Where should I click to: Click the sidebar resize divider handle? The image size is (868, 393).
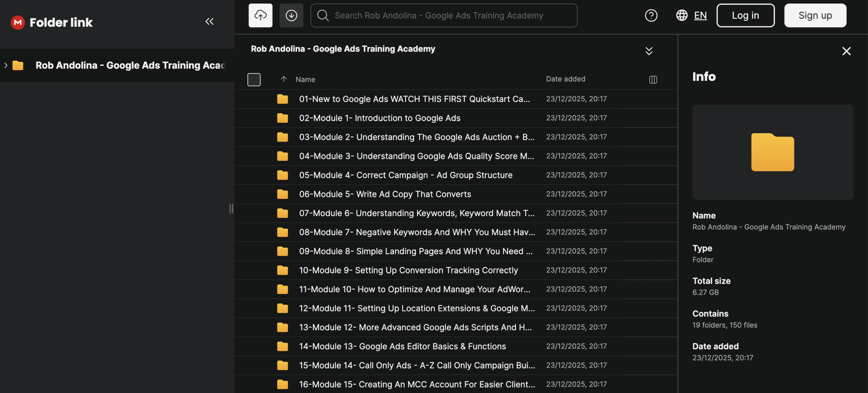231,209
